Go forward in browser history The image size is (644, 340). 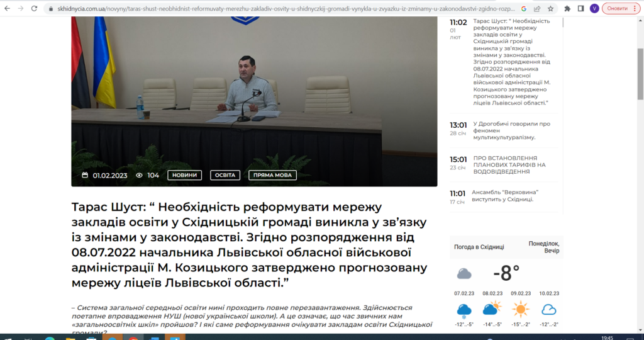point(21,8)
